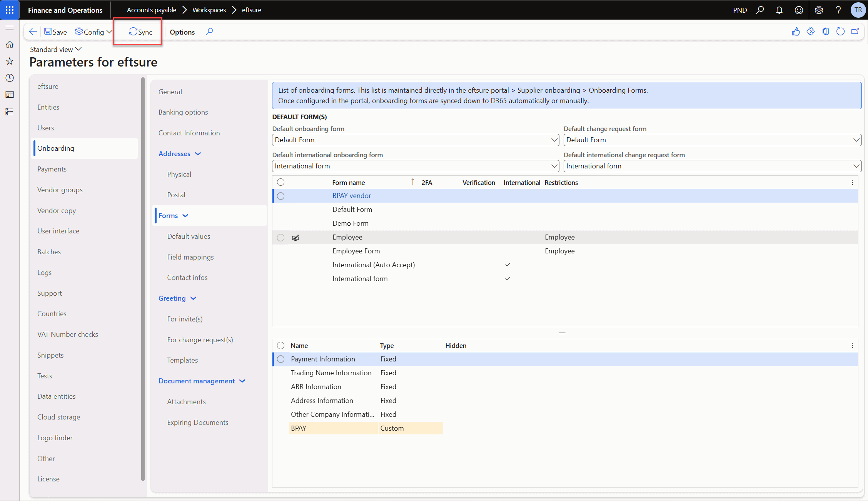This screenshot has height=501, width=868.
Task: Click the diamond Power Apps icon
Action: (811, 32)
